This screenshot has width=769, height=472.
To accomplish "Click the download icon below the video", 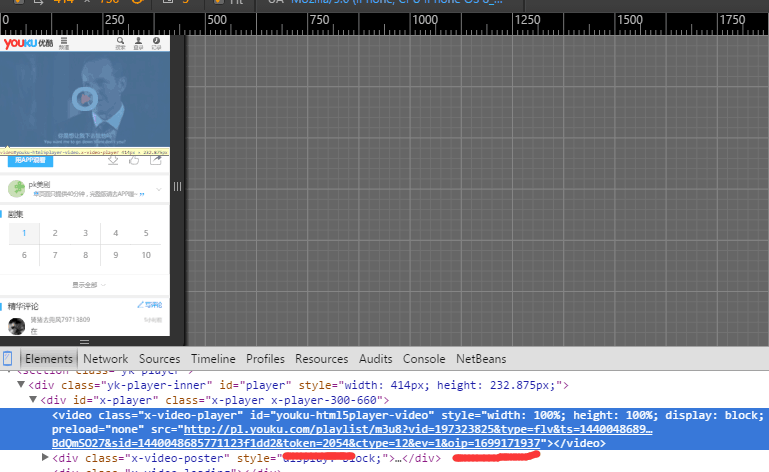I will point(115,160).
